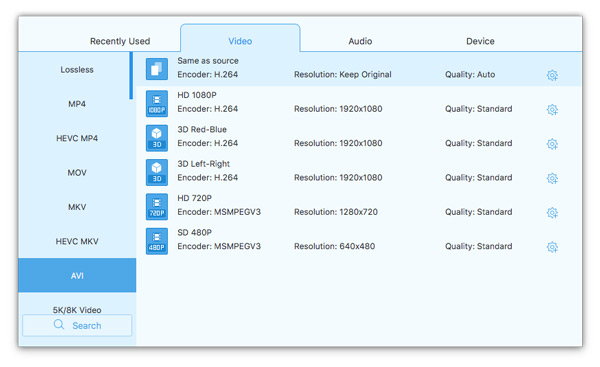Image resolution: width=600 pixels, height=367 pixels.
Task: Click Resolution: 1280x720 text
Action: pos(336,212)
